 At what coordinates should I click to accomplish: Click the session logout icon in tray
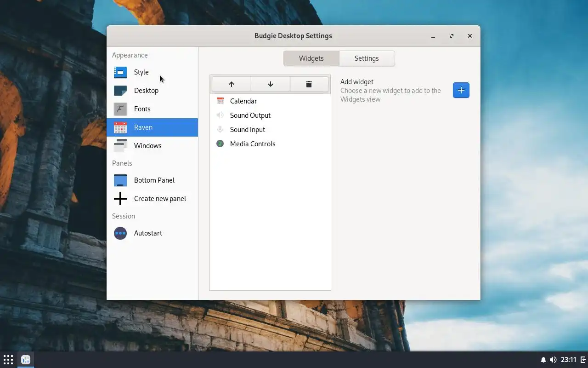click(583, 360)
